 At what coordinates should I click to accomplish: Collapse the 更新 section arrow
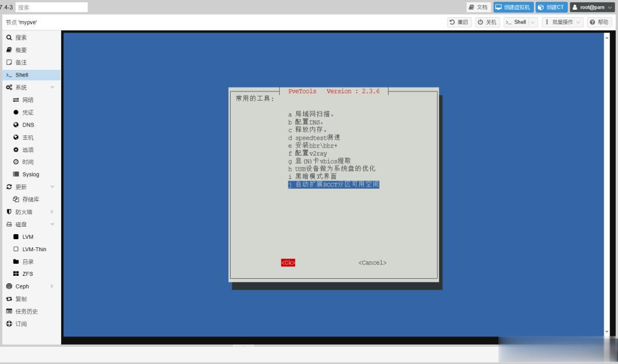53,187
